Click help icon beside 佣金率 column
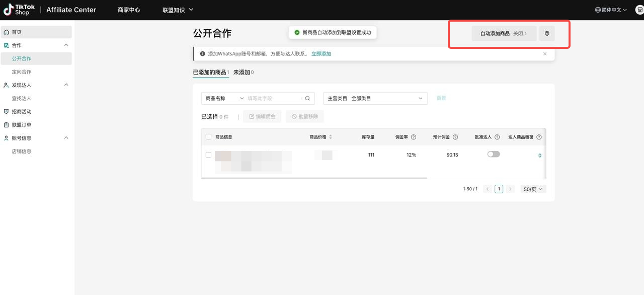644x295 pixels. pos(414,137)
